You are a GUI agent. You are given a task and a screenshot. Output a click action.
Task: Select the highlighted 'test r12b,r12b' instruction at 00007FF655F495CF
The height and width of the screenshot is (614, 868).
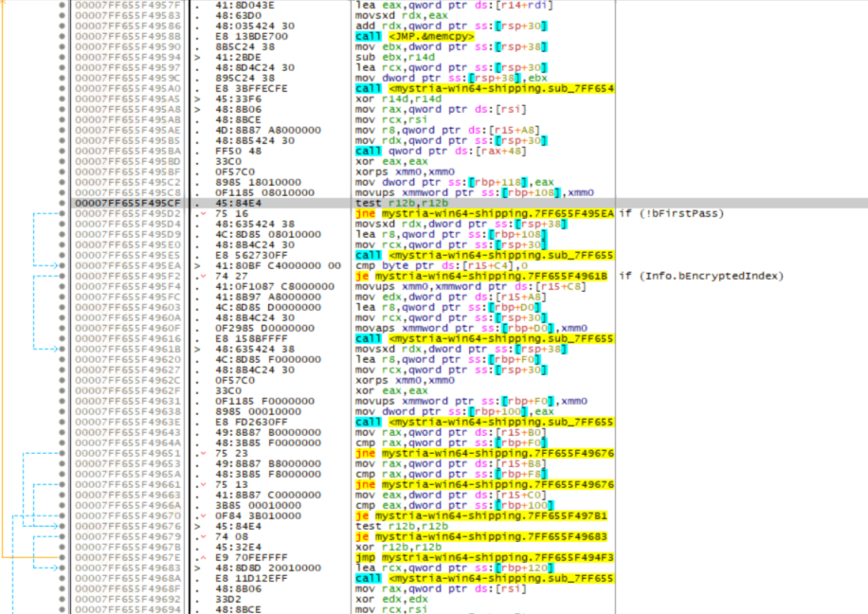click(x=402, y=203)
